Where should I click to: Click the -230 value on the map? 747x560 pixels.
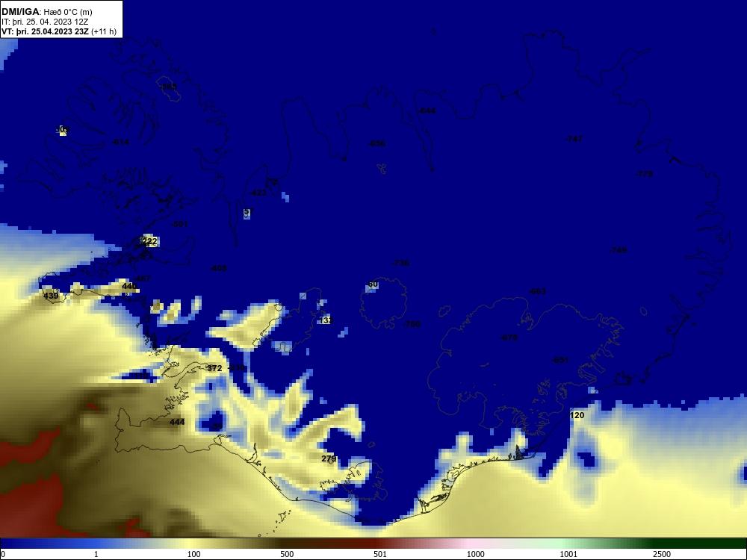[237, 367]
